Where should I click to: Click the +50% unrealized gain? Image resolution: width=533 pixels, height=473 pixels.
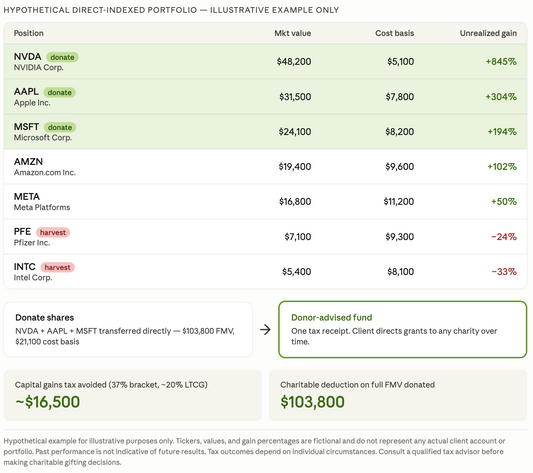(x=504, y=202)
